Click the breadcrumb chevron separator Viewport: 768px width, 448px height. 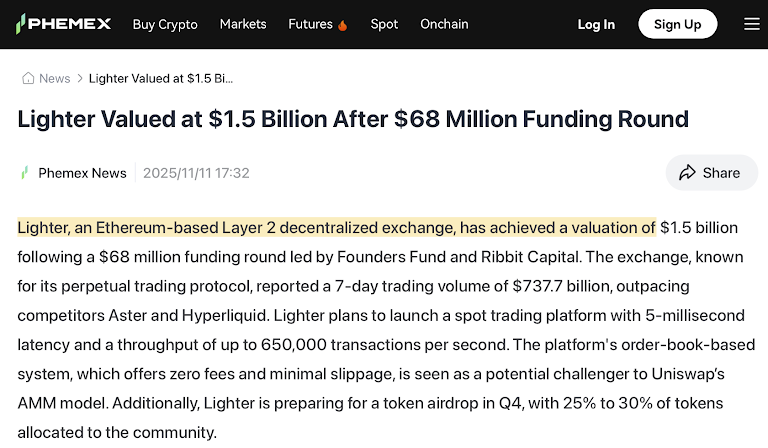pos(79,78)
